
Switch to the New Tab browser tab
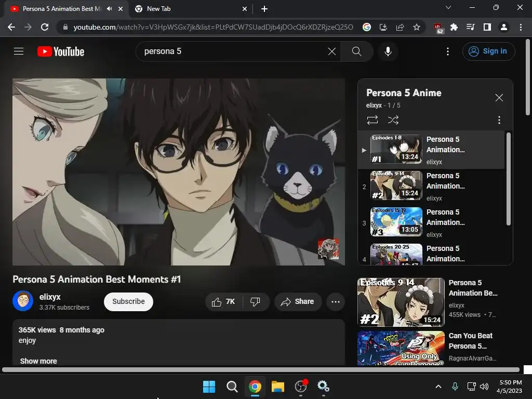tap(190, 9)
